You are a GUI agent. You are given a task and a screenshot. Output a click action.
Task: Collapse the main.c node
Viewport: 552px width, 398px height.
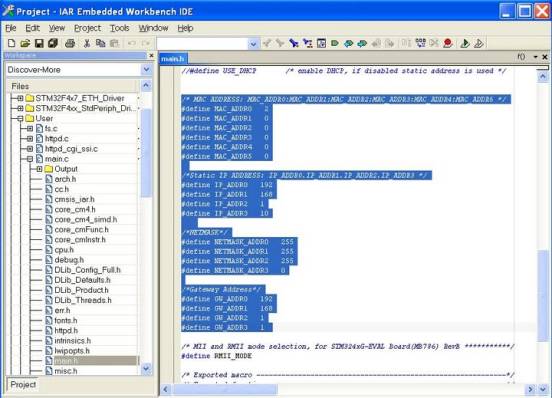click(30, 159)
